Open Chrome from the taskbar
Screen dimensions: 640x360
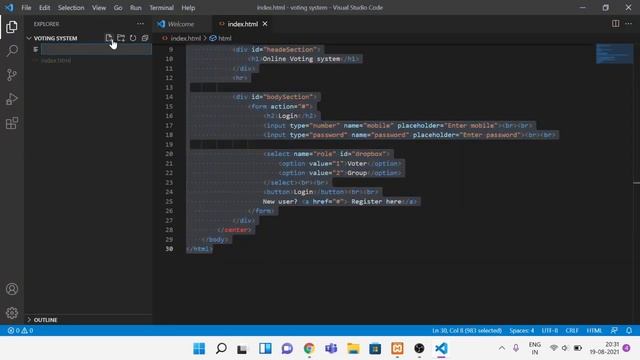(309, 348)
